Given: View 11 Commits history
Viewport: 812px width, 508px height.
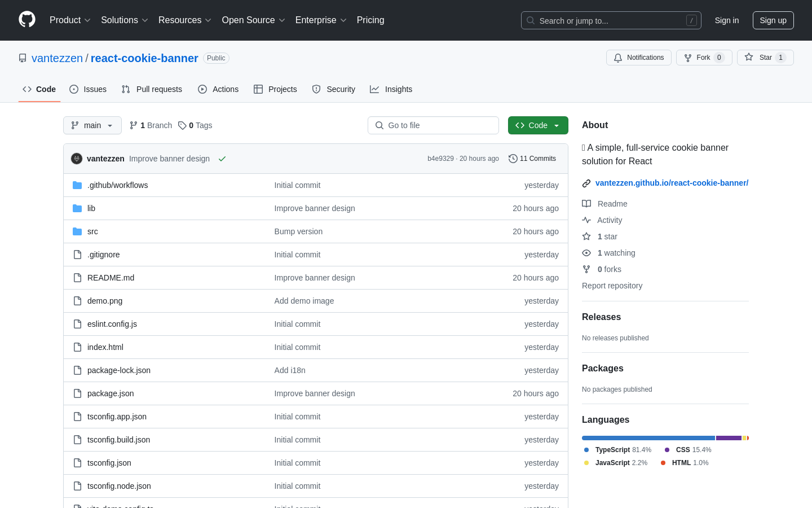Looking at the screenshot, I should pos(532,159).
